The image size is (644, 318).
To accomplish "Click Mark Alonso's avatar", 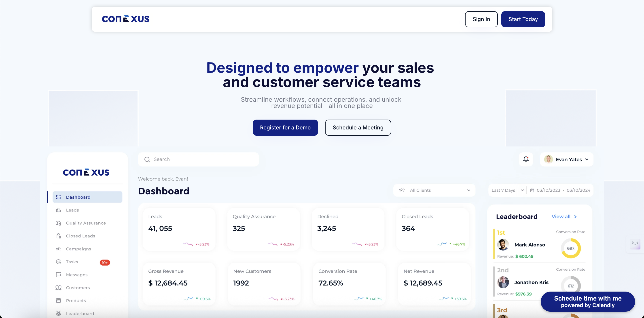I will pos(503,245).
